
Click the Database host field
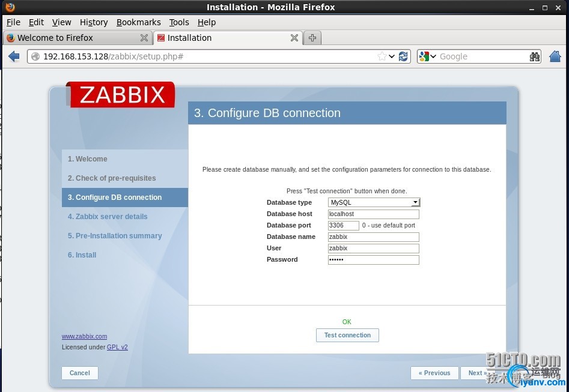[x=373, y=214]
